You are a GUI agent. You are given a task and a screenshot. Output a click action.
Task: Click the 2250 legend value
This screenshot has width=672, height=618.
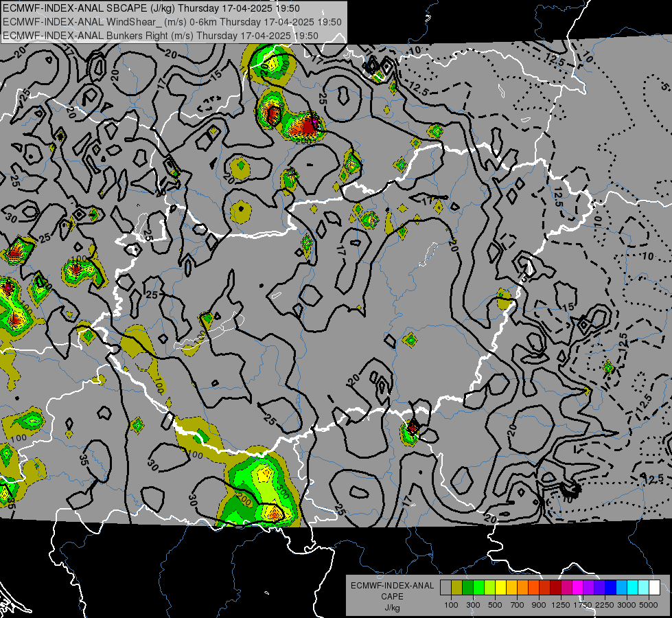point(605,605)
